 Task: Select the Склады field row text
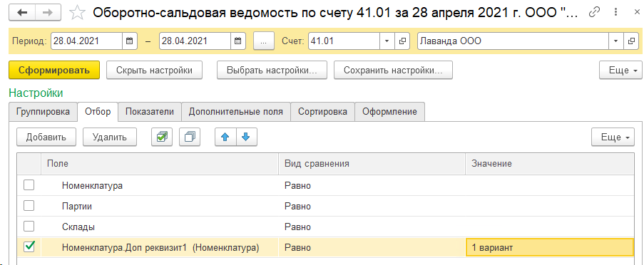tap(78, 227)
